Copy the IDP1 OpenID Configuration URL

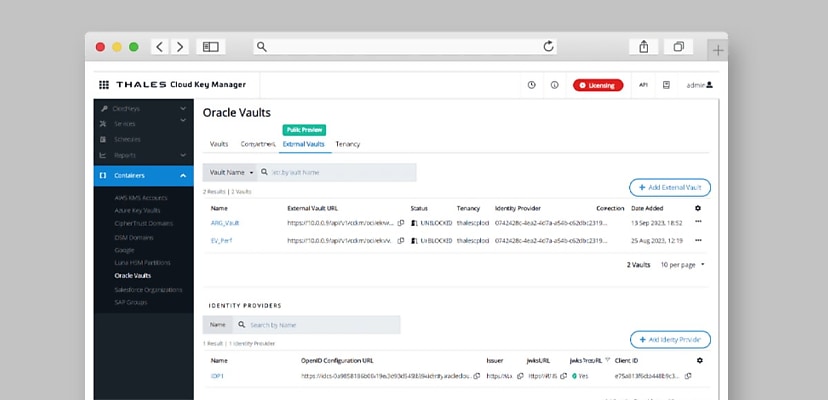pyautogui.click(x=477, y=376)
